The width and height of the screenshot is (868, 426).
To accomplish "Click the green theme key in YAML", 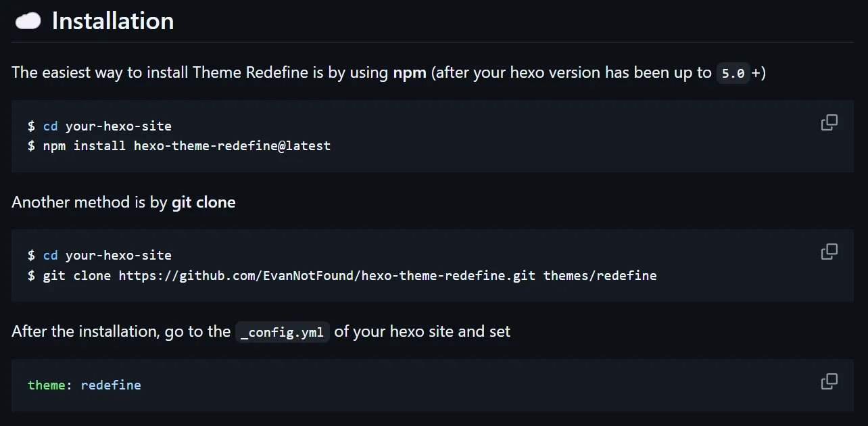I will (46, 385).
